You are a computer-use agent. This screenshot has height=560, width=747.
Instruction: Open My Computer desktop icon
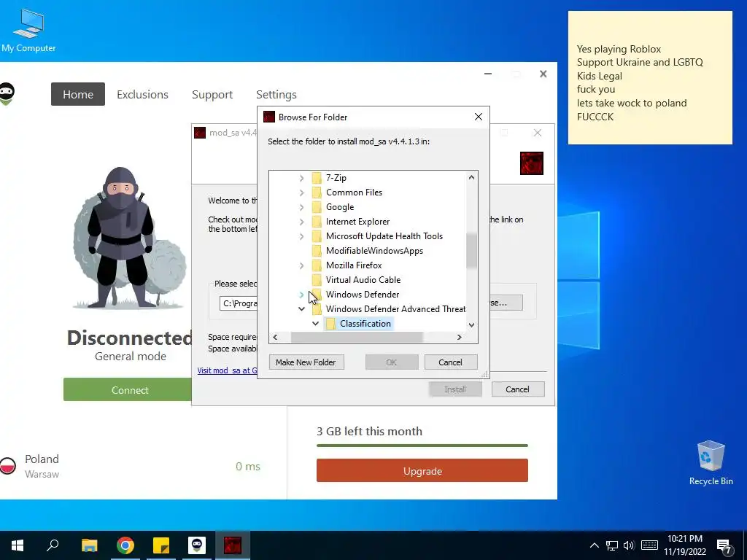click(x=28, y=31)
